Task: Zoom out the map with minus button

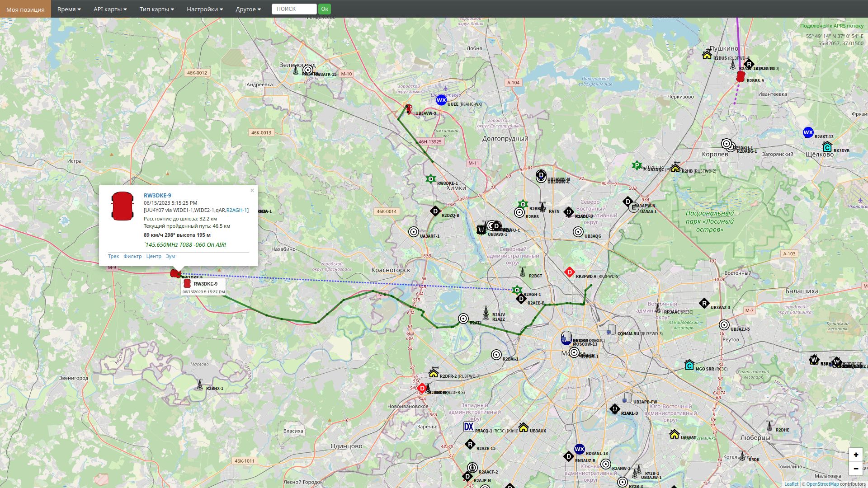Action: tap(856, 469)
